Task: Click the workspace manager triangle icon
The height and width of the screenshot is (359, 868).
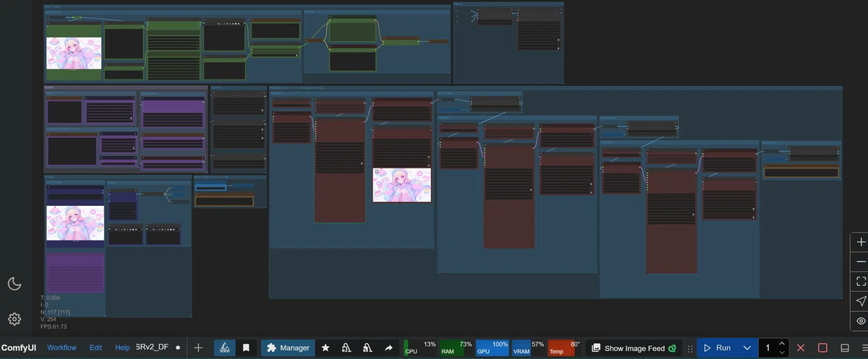Action: (x=225, y=347)
